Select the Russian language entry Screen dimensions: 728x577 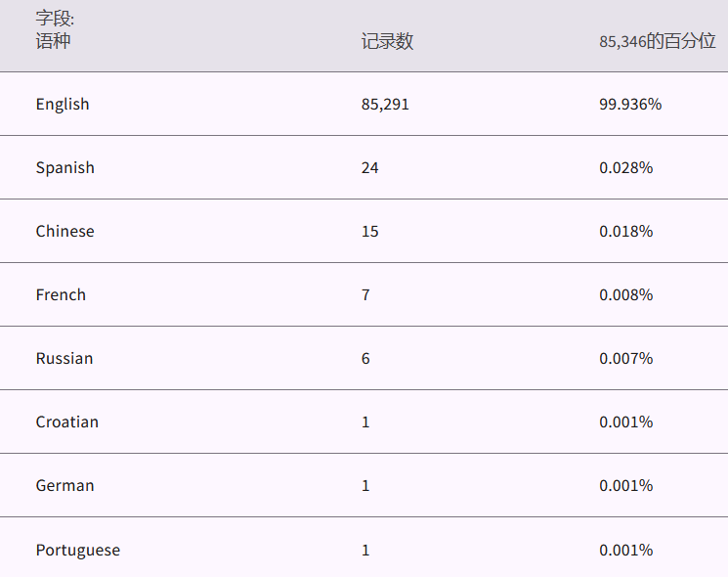pyautogui.click(x=64, y=358)
